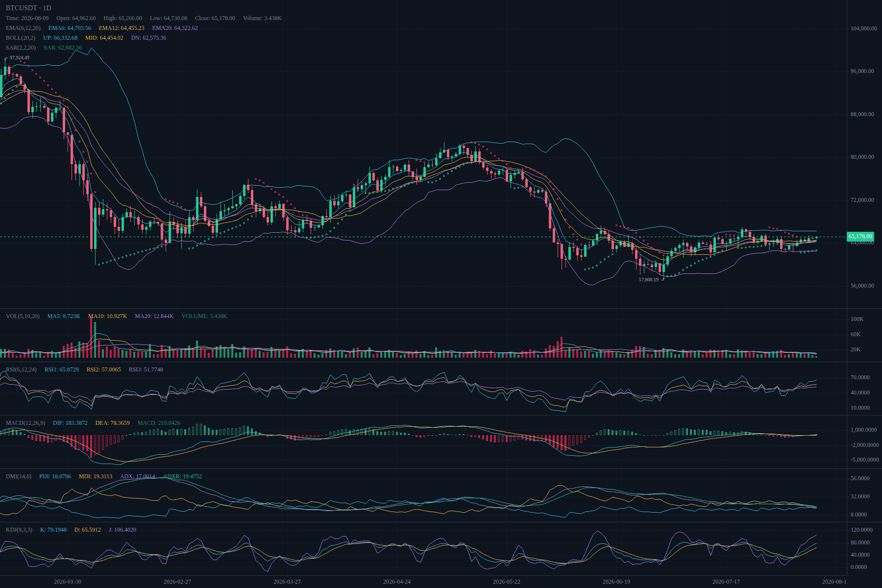Click the 96,000.00 price axis label

pyautogui.click(x=862, y=71)
